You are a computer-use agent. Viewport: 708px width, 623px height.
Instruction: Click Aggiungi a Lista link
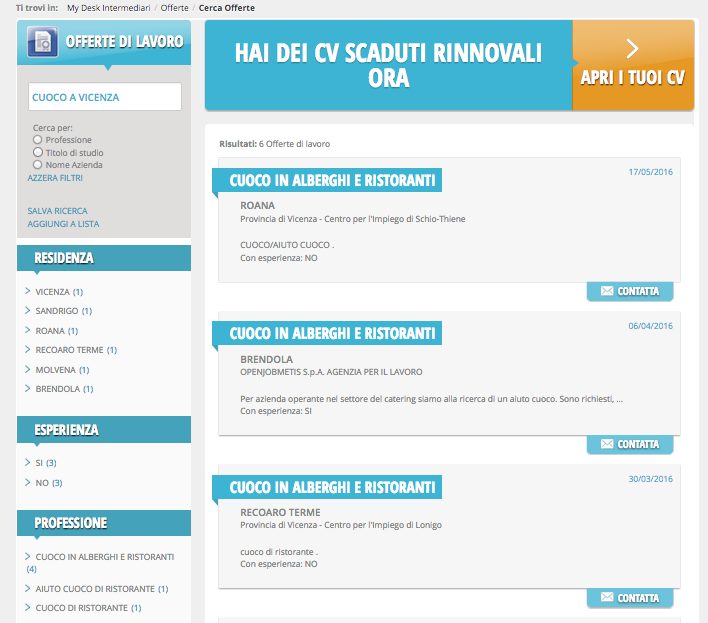(63, 224)
